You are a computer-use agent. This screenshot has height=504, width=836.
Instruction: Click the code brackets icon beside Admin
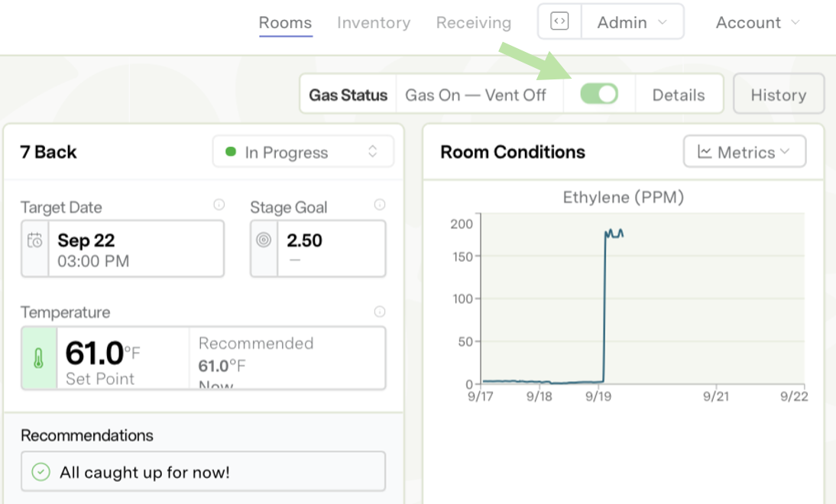click(x=559, y=22)
